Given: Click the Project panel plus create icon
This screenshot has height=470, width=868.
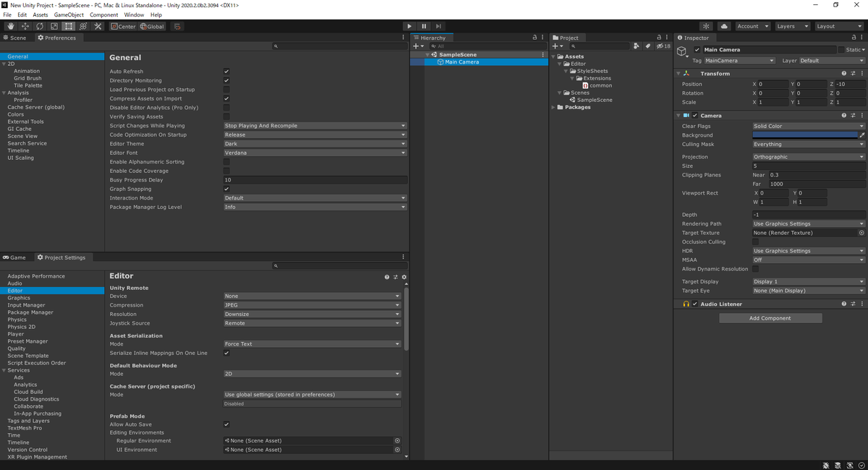Looking at the screenshot, I should [x=558, y=46].
